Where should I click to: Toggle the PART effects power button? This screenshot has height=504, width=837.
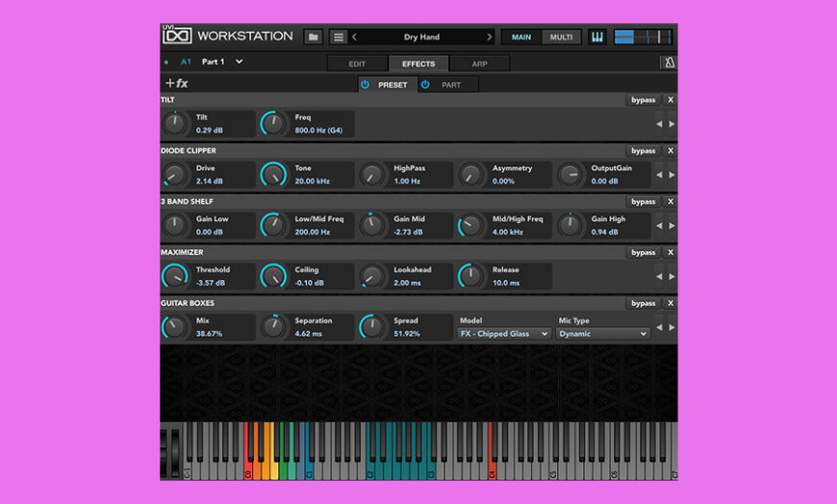click(425, 85)
